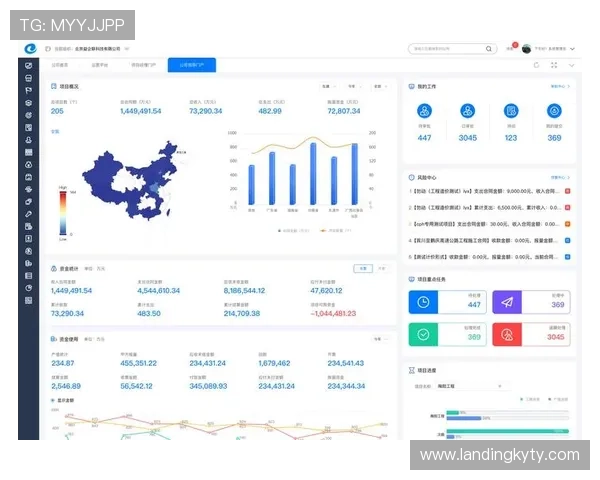The width and height of the screenshot is (600, 480).
Task: Open the more link in the 我的工作 header
Action: click(x=560, y=87)
